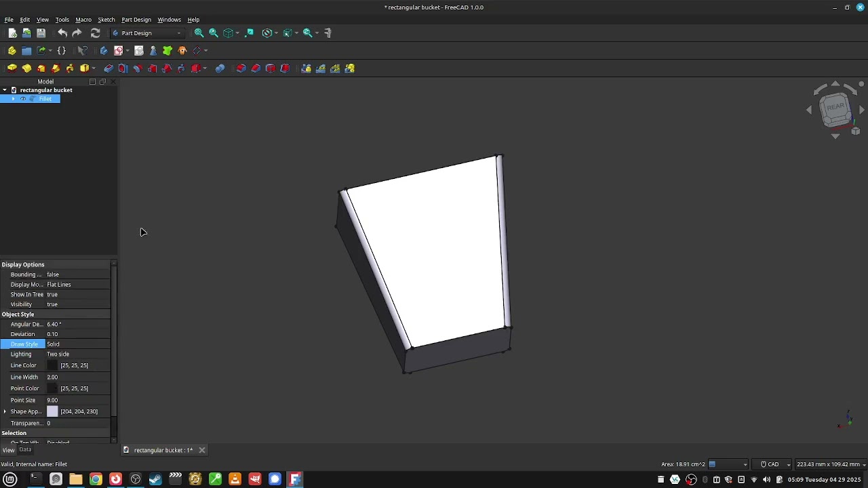Click the VLC taskbar icon
This screenshot has height=488, width=868.
[235, 479]
